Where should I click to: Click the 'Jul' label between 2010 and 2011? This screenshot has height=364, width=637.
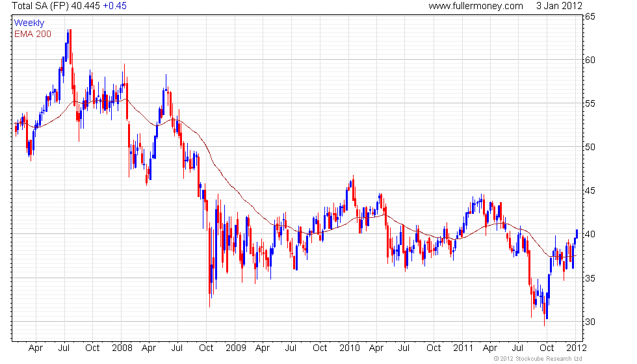click(x=404, y=348)
